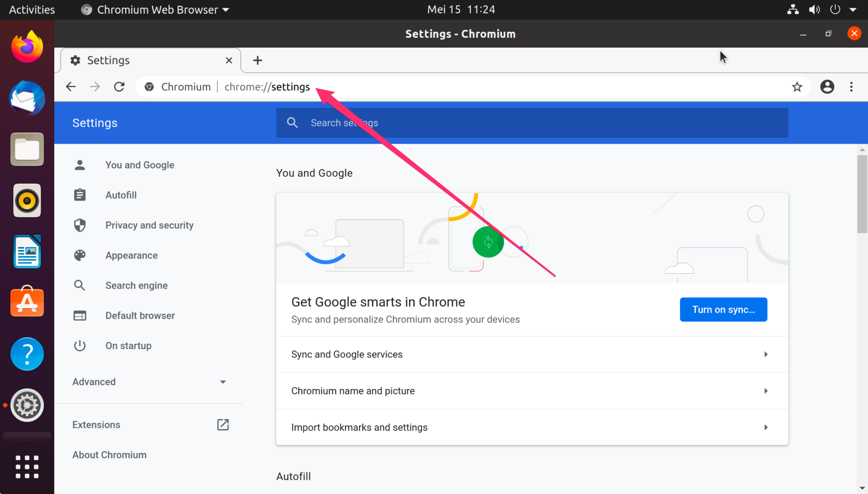868x494 pixels.
Task: Open Import bookmarks and settings row
Action: pos(532,428)
